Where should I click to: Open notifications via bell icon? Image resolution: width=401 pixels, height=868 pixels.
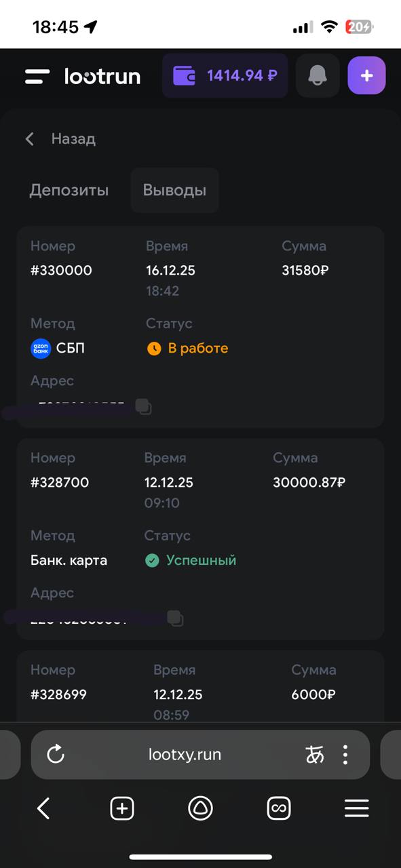coord(317,75)
